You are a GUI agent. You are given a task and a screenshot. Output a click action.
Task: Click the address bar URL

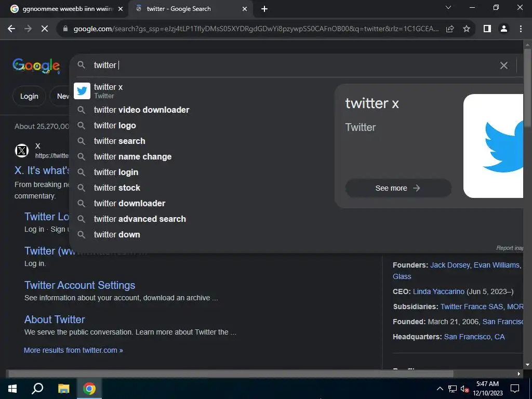tap(256, 29)
